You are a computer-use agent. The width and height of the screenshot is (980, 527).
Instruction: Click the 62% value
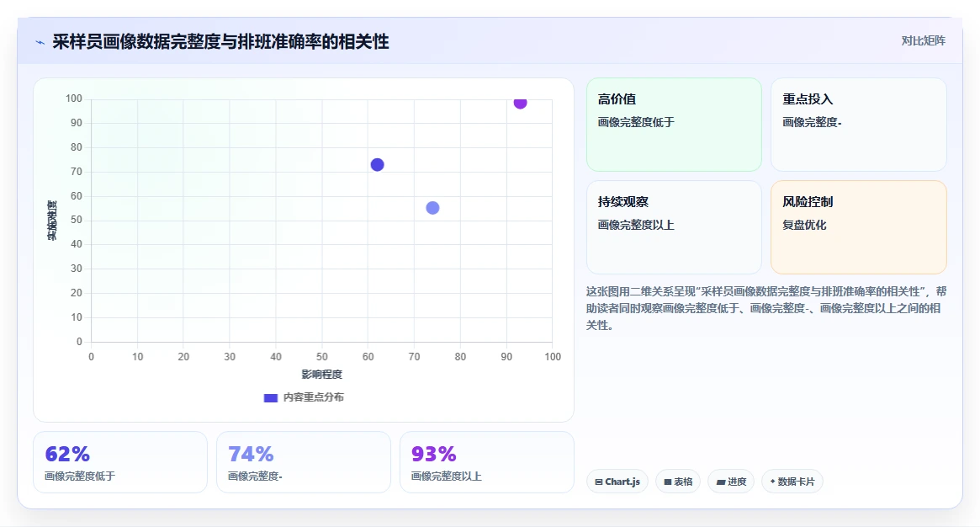coord(67,454)
